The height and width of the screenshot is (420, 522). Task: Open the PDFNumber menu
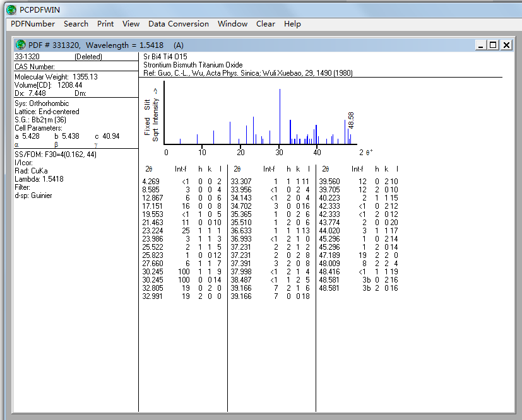click(33, 24)
